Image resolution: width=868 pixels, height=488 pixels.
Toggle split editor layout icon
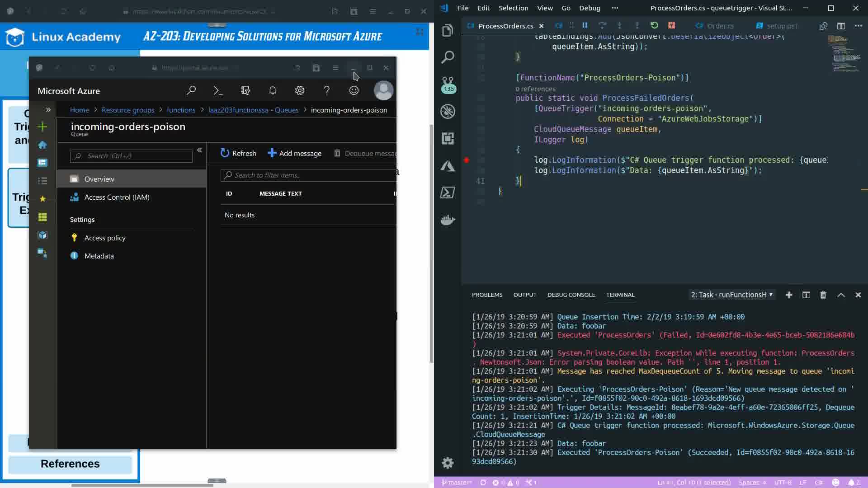(841, 26)
